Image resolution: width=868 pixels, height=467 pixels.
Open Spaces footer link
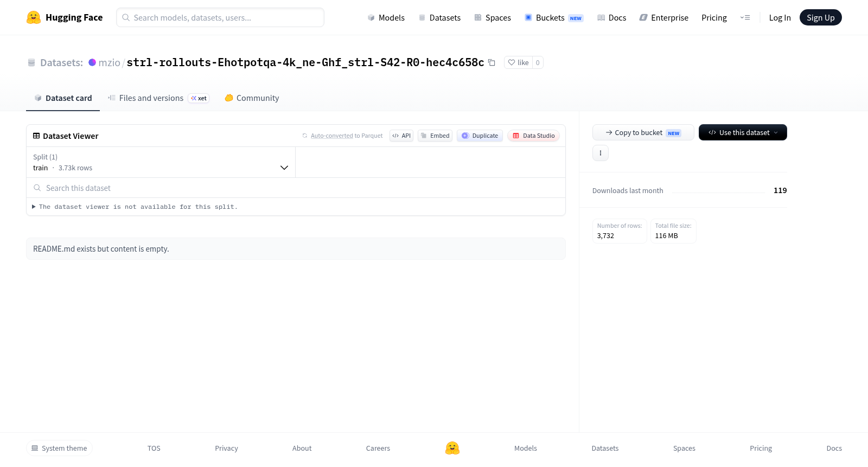(684, 448)
